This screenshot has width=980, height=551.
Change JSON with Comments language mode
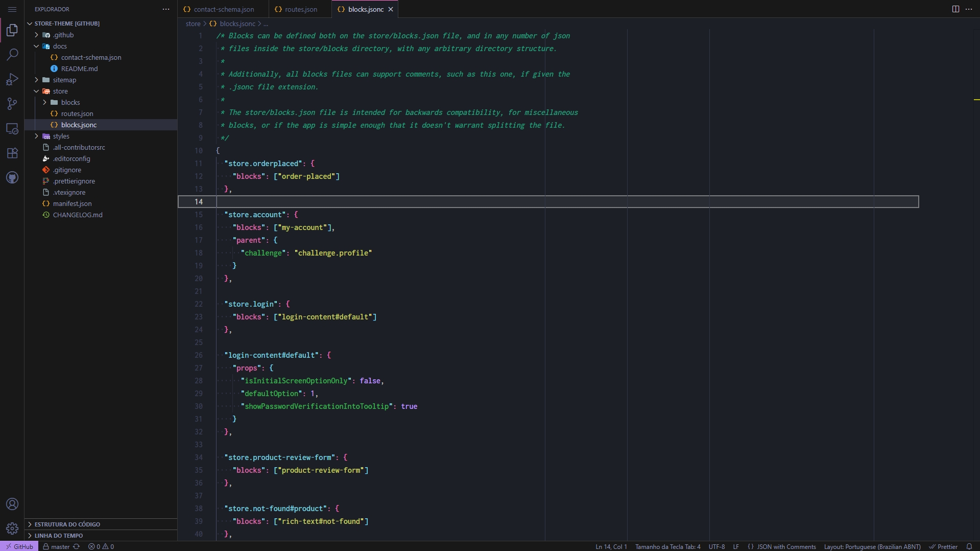point(782,546)
